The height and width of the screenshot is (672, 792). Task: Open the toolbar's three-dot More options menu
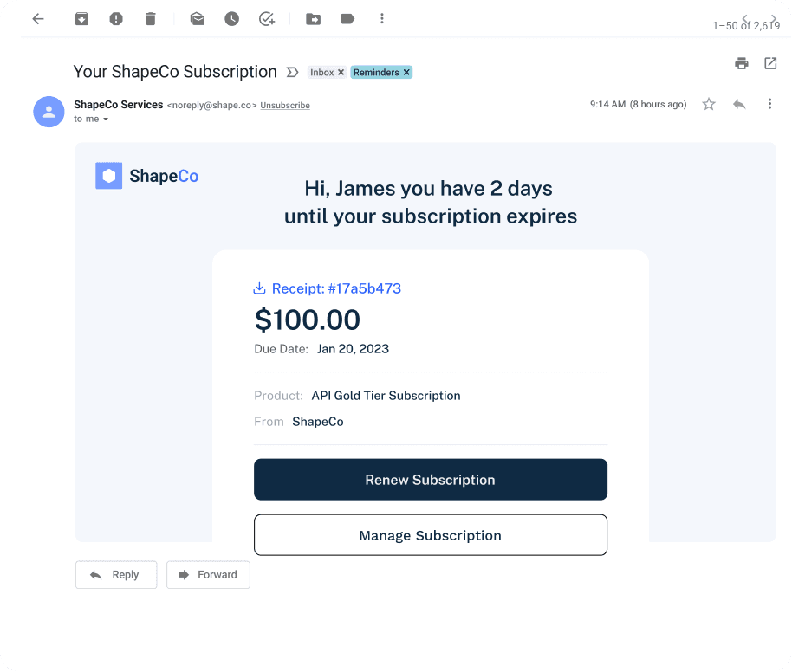tap(382, 19)
